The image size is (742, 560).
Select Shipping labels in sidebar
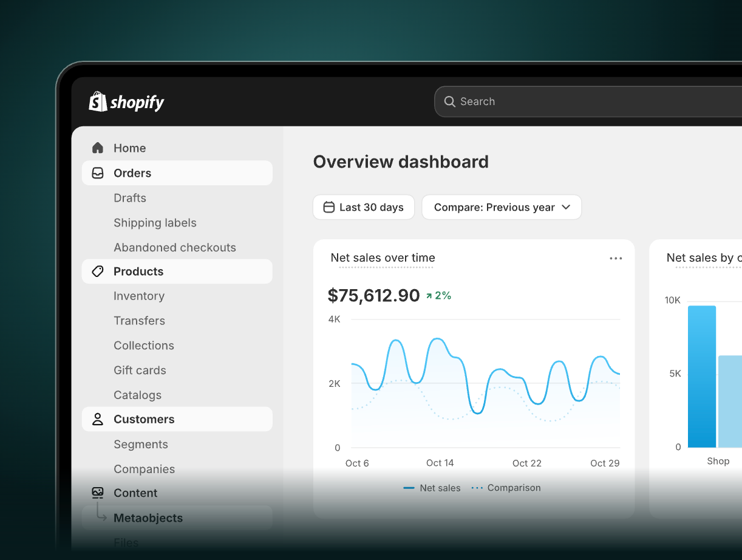(x=155, y=223)
